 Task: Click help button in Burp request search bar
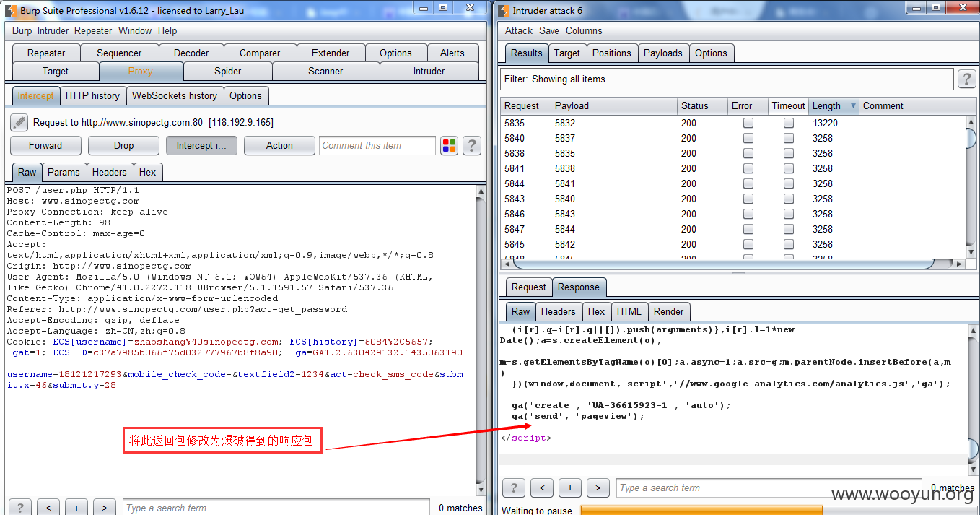point(20,508)
